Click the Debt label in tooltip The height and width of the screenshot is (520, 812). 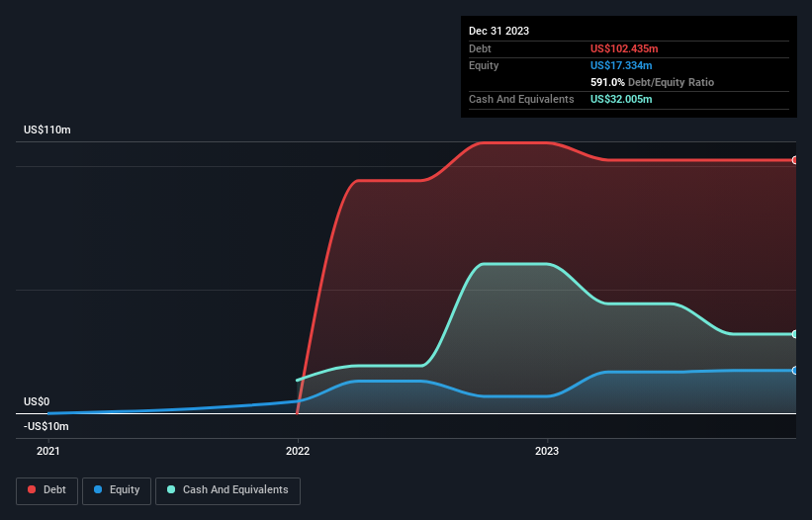pos(480,48)
